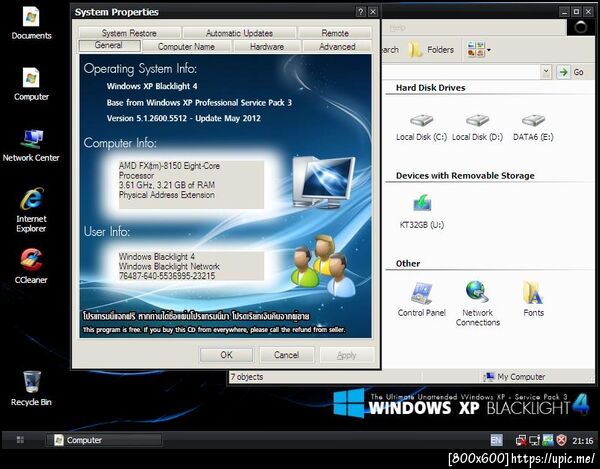Click the red shield security tray icon
Screen dimensions: 600x469
point(561,440)
